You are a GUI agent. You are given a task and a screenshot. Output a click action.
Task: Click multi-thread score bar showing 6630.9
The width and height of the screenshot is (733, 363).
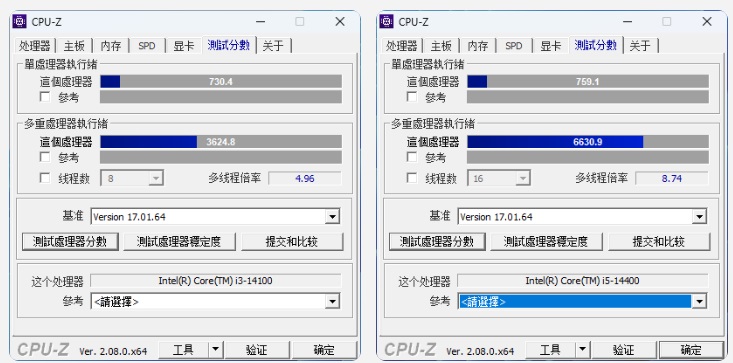pyautogui.click(x=588, y=142)
